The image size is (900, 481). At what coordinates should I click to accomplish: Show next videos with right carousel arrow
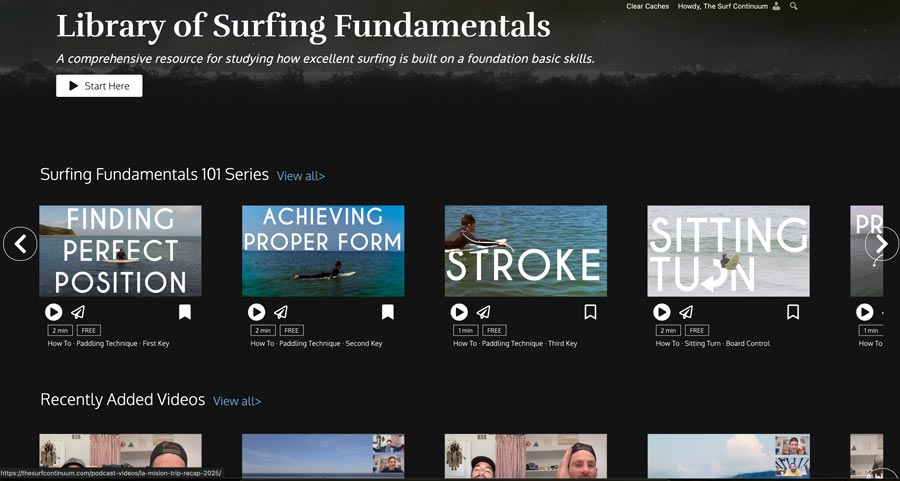click(x=882, y=244)
